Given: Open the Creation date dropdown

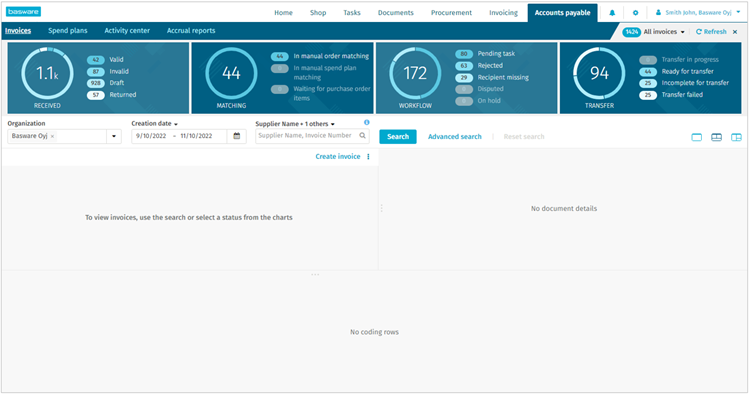Looking at the screenshot, I should (x=154, y=123).
